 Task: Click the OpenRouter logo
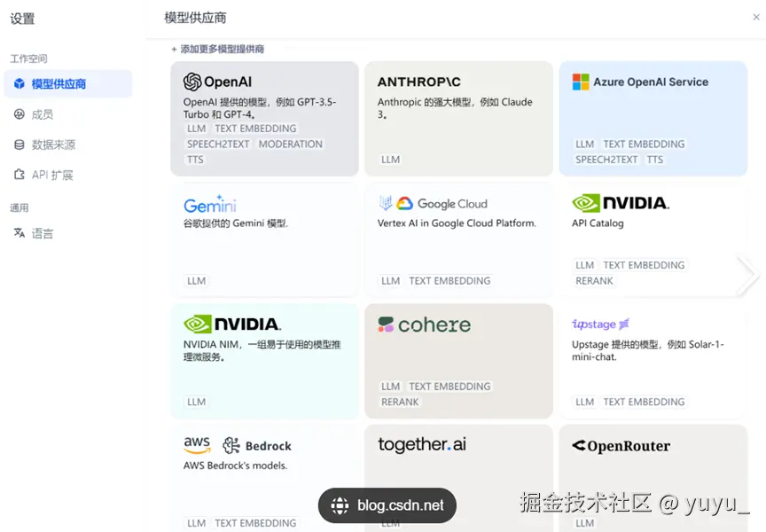[621, 446]
